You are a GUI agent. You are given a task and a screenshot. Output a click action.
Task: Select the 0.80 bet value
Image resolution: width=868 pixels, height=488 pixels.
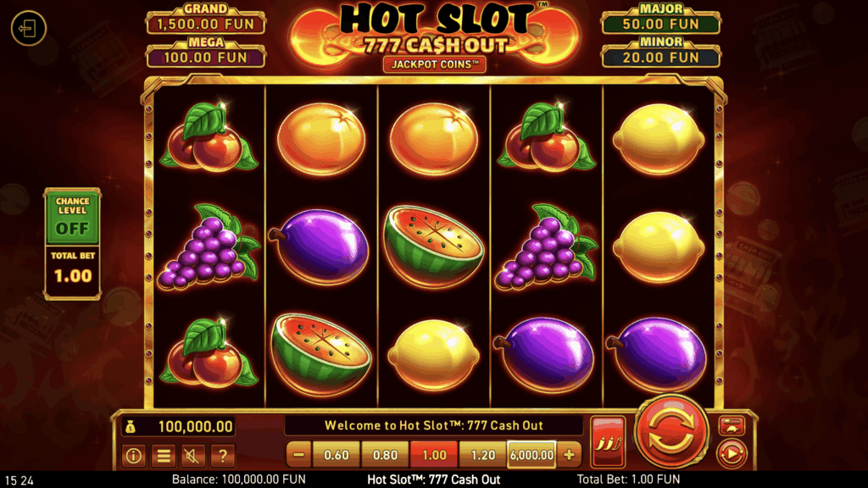(385, 455)
